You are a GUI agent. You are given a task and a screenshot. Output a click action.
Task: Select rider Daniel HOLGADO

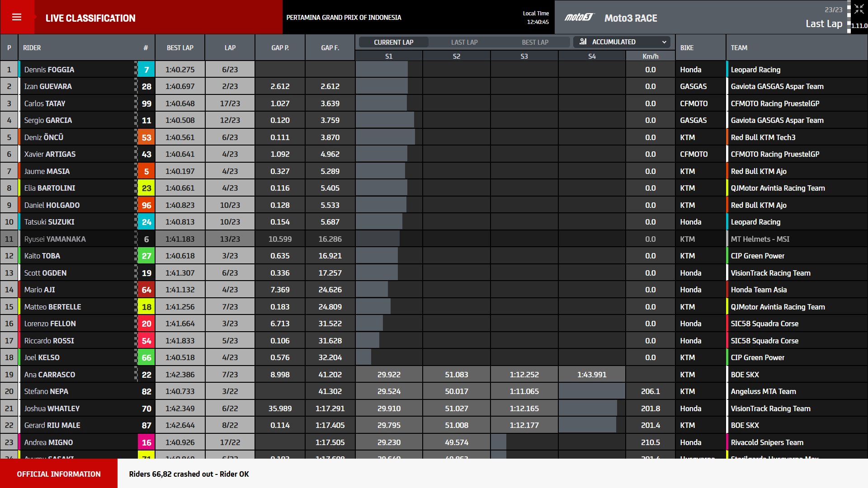coord(52,205)
